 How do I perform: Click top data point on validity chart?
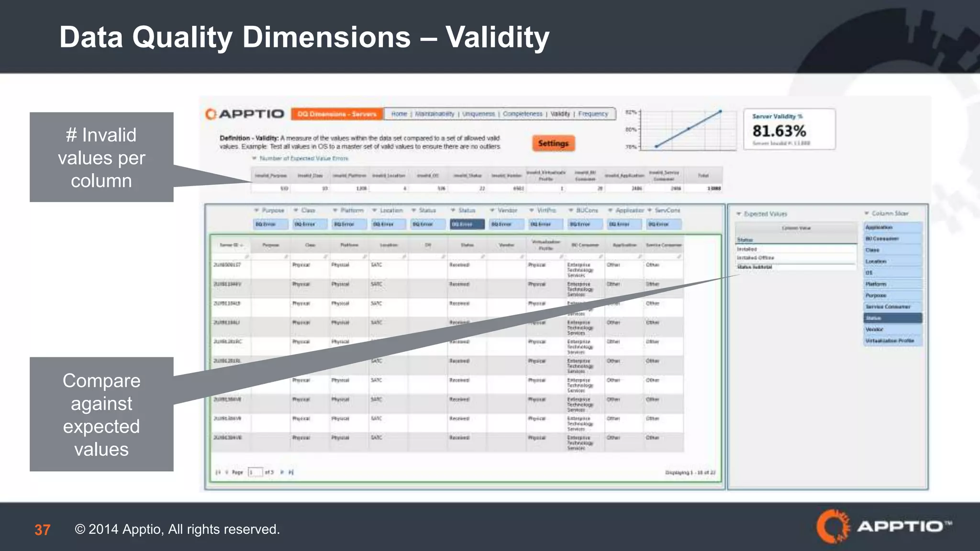(x=720, y=112)
